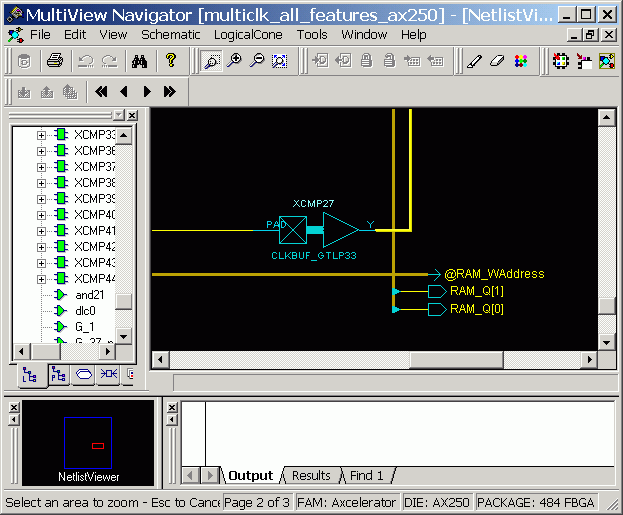Select the and21 tree item
The image size is (623, 515).
coord(89,295)
